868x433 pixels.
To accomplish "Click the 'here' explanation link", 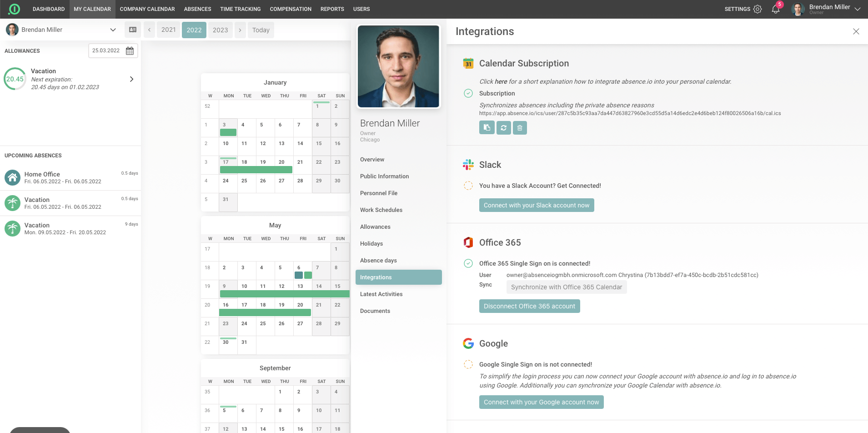I will 501,81.
